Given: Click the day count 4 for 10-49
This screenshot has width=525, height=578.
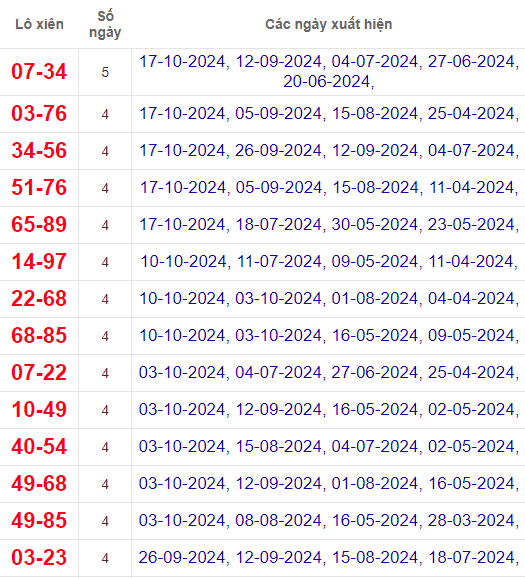Looking at the screenshot, I should pyautogui.click(x=105, y=410).
